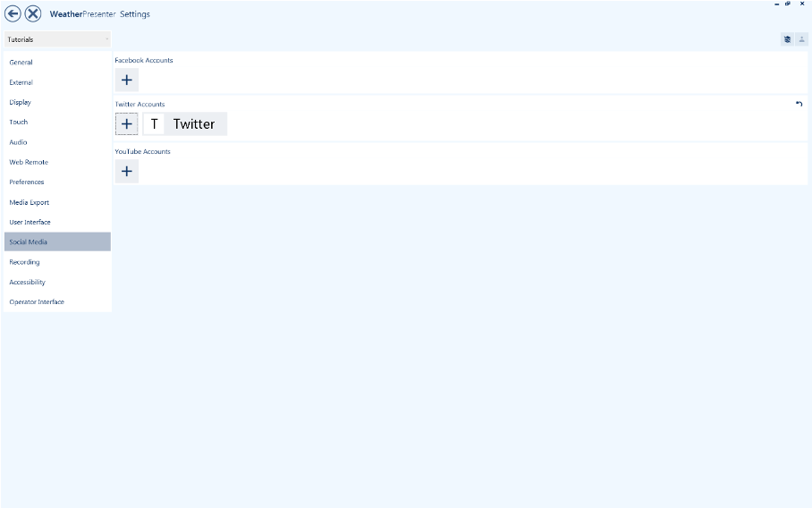Click the WeatherPresenter Settings title
Viewport: 812px width, 508px height.
click(100, 14)
